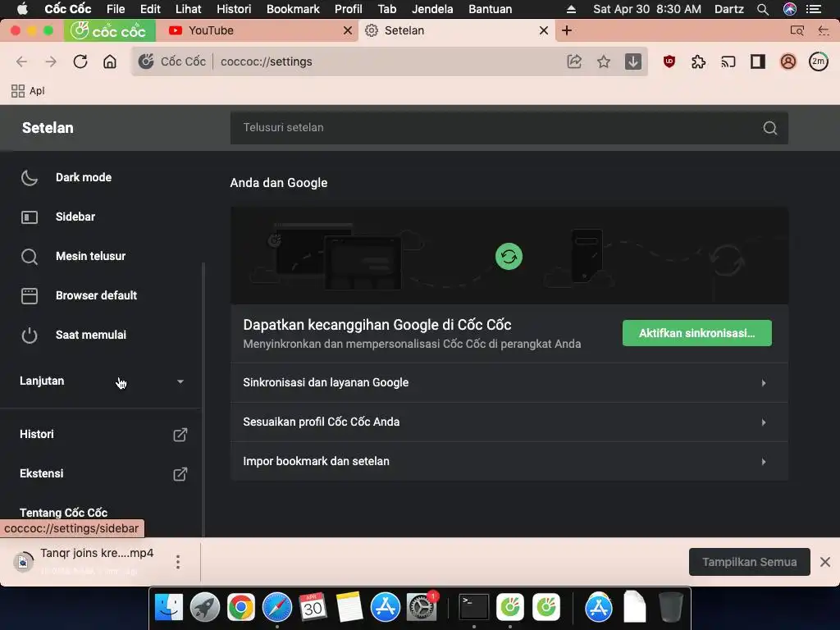Click the Cốc Cốc logo button in tab strip

coord(110,30)
